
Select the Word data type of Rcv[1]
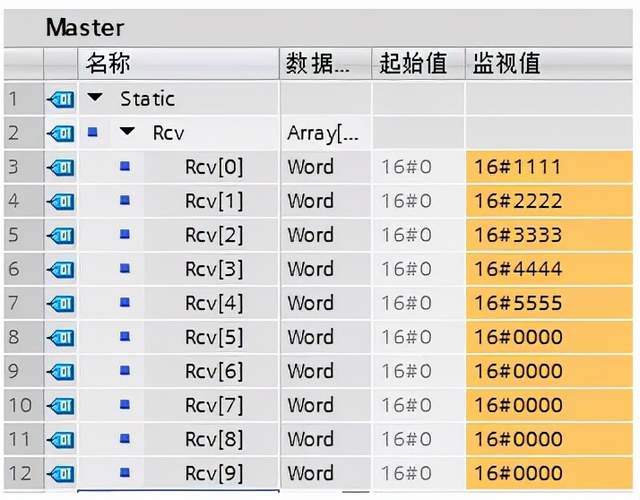click(x=310, y=201)
